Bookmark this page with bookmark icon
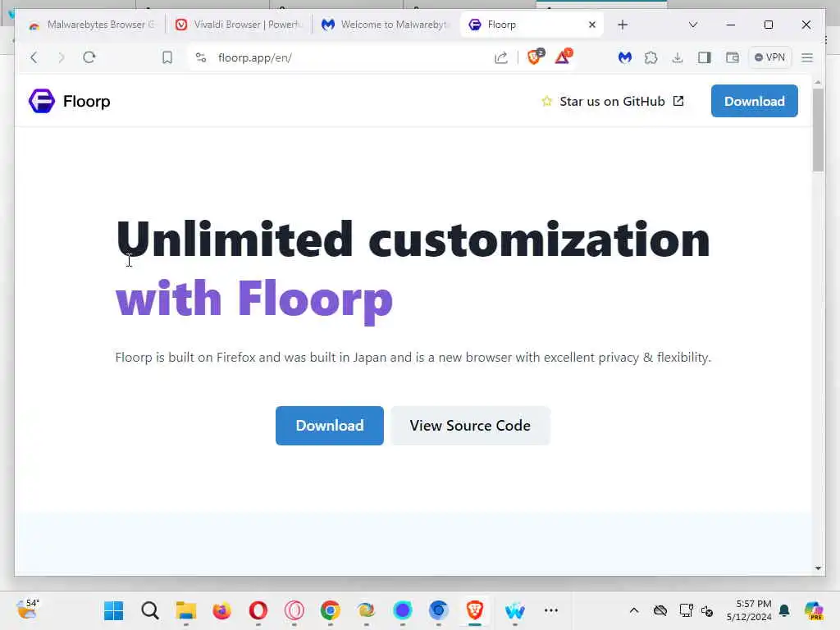Viewport: 840px width, 630px height. [167, 57]
